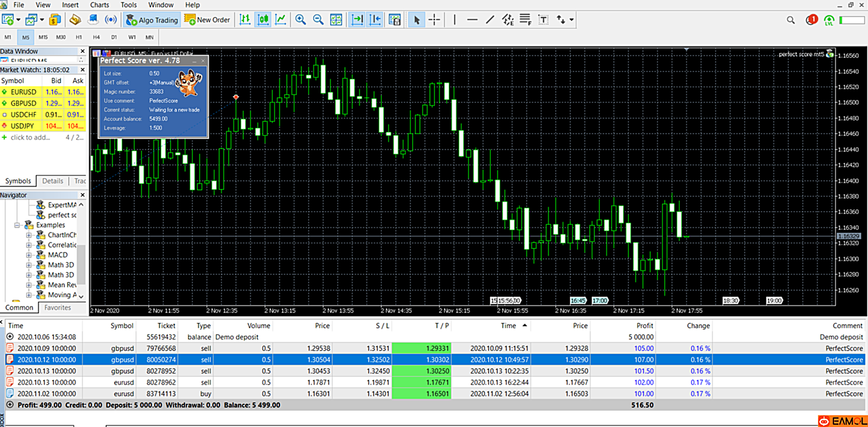Expand the Correlatic tree node

29,245
